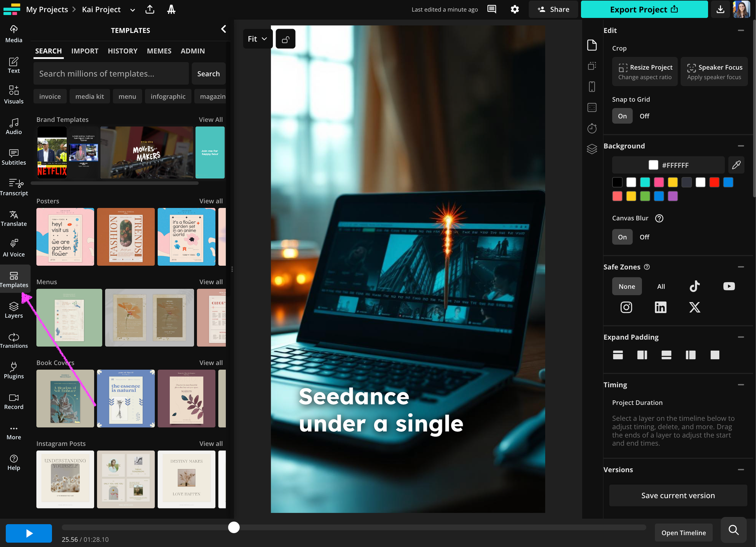Select Instagram safe zone icon
756x547 pixels.
click(x=626, y=307)
